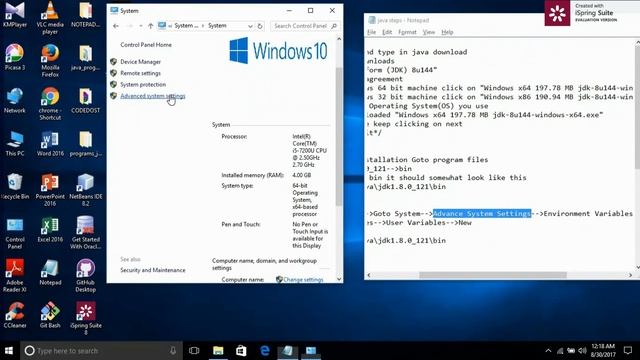
Task: Expand the address bar history dropdown
Action: click(x=250, y=26)
